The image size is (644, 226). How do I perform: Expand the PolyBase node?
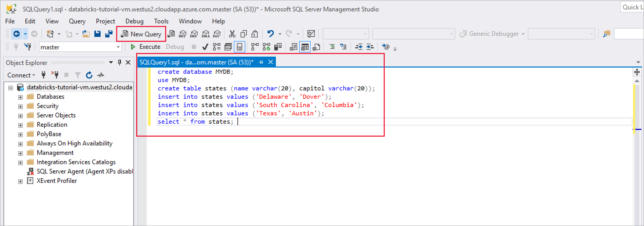tap(20, 135)
